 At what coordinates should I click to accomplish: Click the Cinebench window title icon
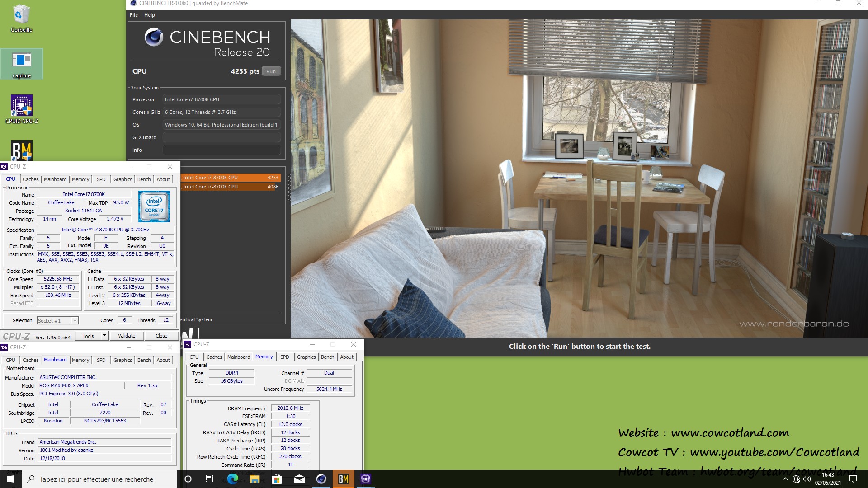tap(133, 3)
